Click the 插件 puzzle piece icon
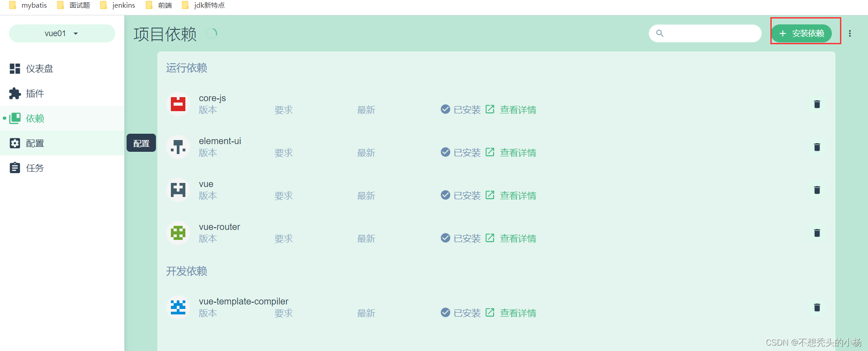Image resolution: width=868 pixels, height=351 pixels. pos(15,94)
